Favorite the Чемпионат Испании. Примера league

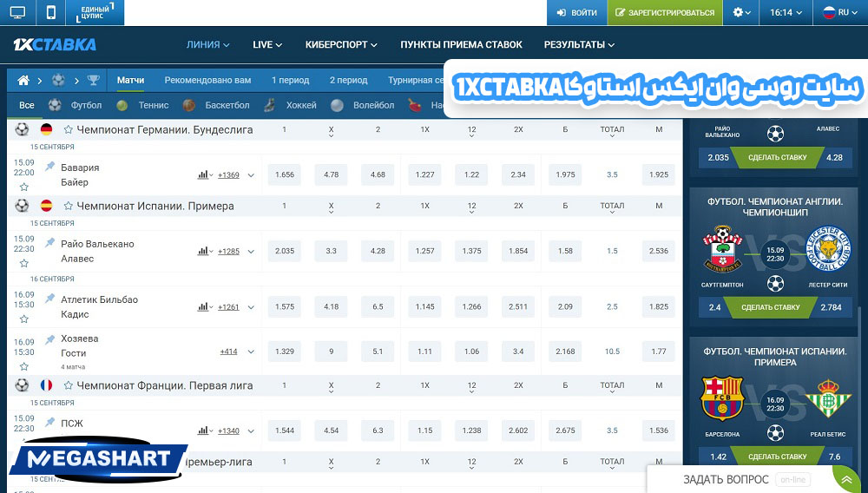[68, 206]
